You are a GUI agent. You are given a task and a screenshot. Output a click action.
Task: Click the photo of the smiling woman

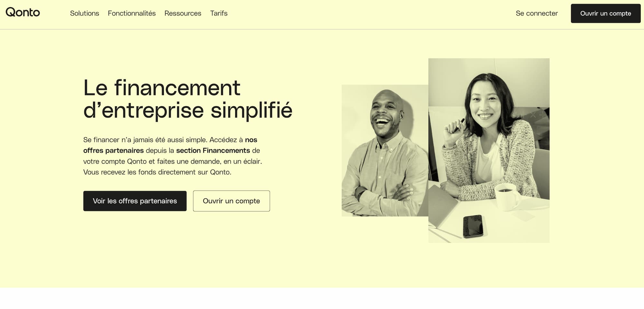(x=489, y=150)
